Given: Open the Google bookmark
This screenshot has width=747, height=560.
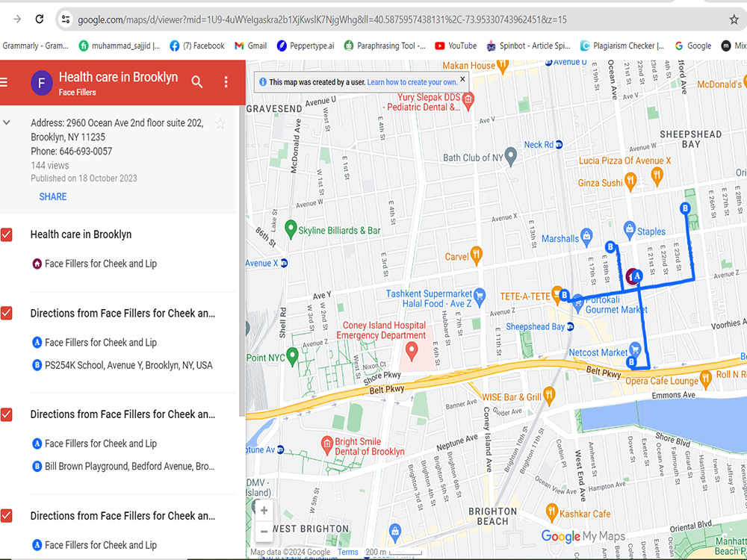Looking at the screenshot, I should point(693,46).
